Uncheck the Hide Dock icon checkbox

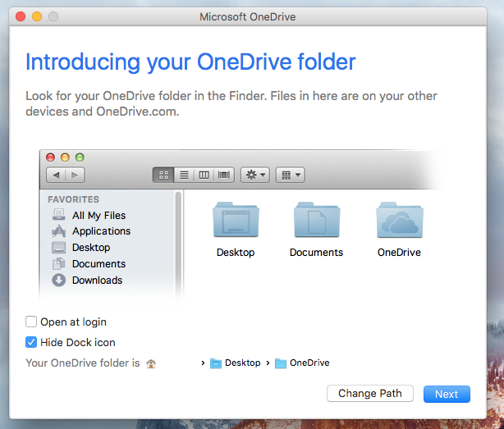click(31, 342)
